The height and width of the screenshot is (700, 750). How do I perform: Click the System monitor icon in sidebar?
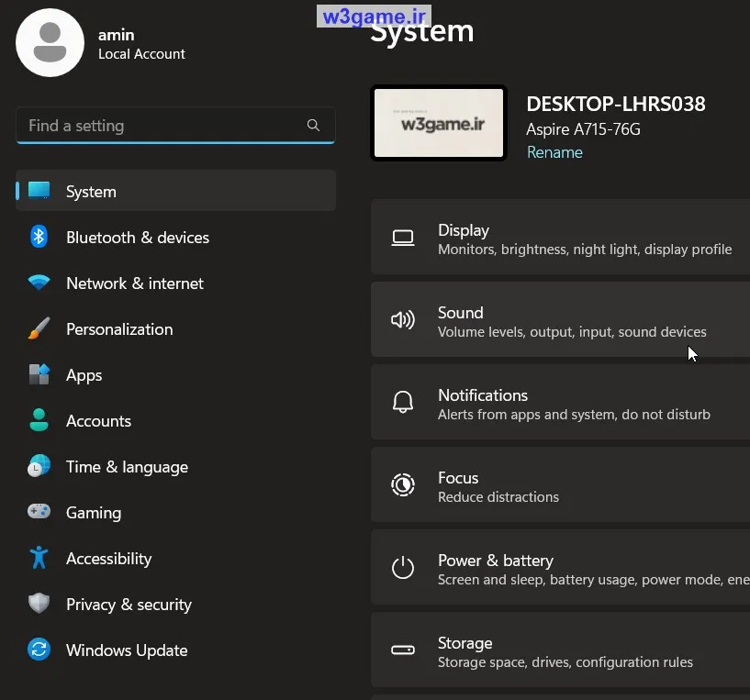39,190
